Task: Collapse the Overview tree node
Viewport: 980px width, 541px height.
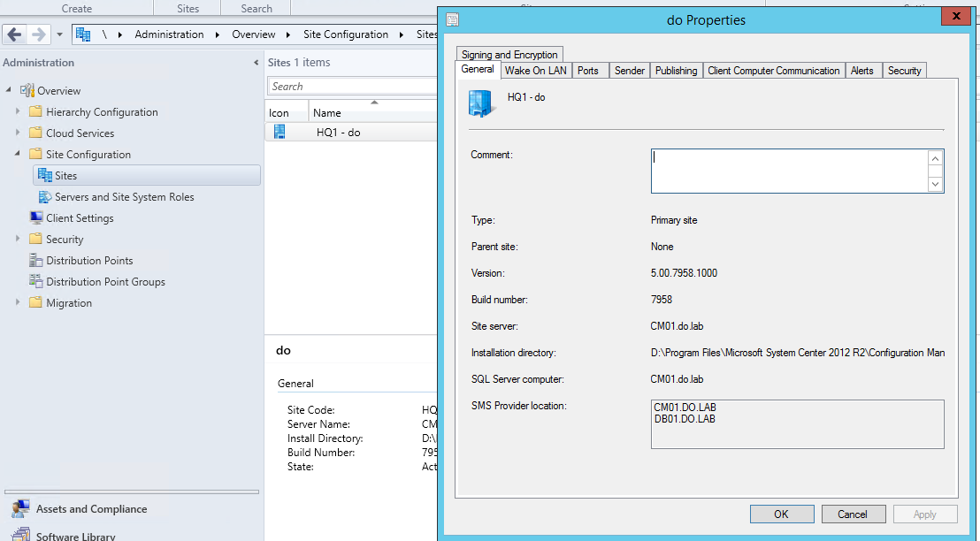Action: pyautogui.click(x=9, y=90)
